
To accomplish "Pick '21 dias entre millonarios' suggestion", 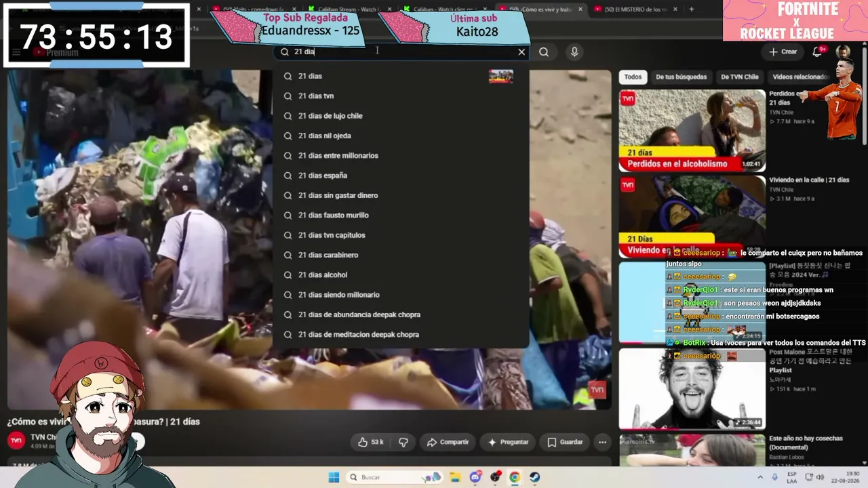I will pos(401,155).
